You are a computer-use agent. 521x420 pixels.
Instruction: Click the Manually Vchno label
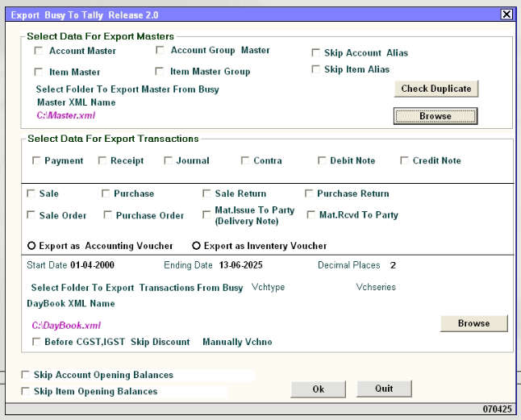click(237, 342)
